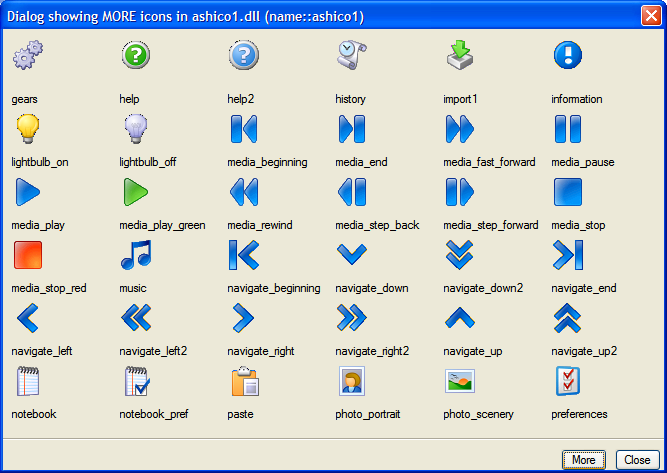Click the Close button at bottom
The image size is (667, 473).
(x=638, y=460)
